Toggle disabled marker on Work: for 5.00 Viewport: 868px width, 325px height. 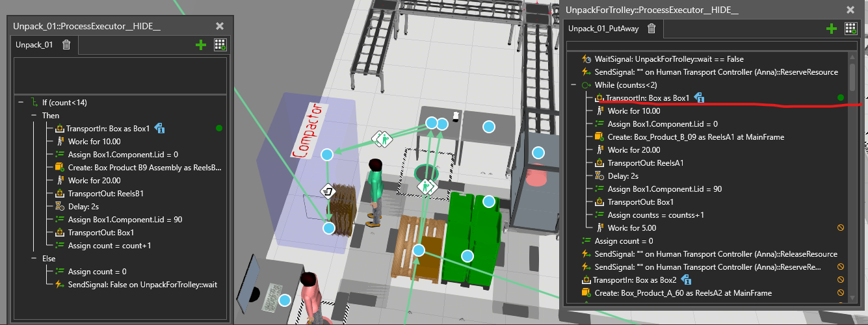pos(841,228)
